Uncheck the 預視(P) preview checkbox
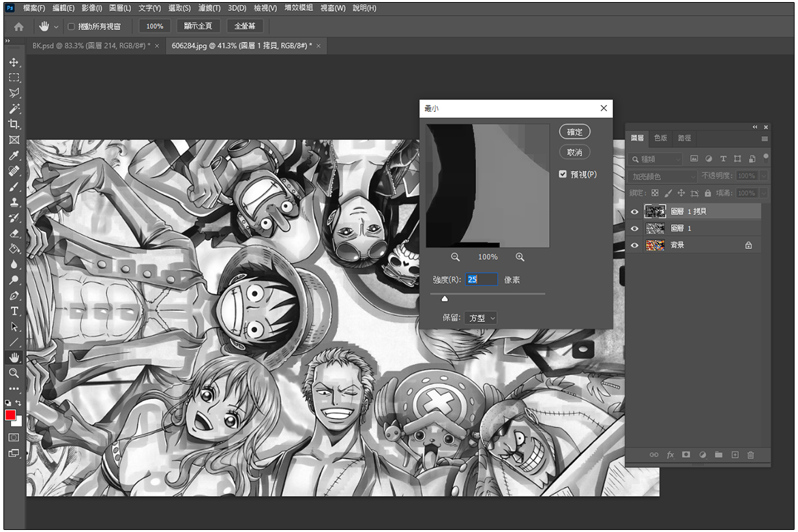Screen dimensions: 798x532 563,174
